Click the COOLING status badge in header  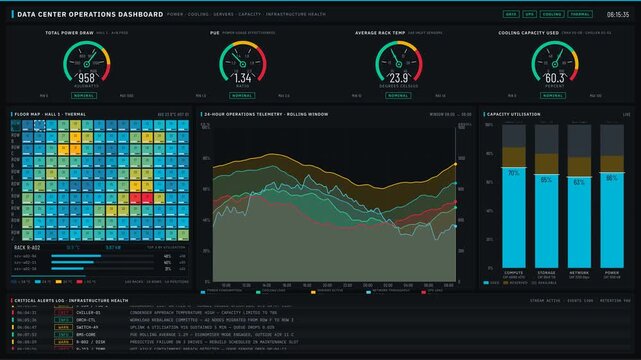point(552,14)
